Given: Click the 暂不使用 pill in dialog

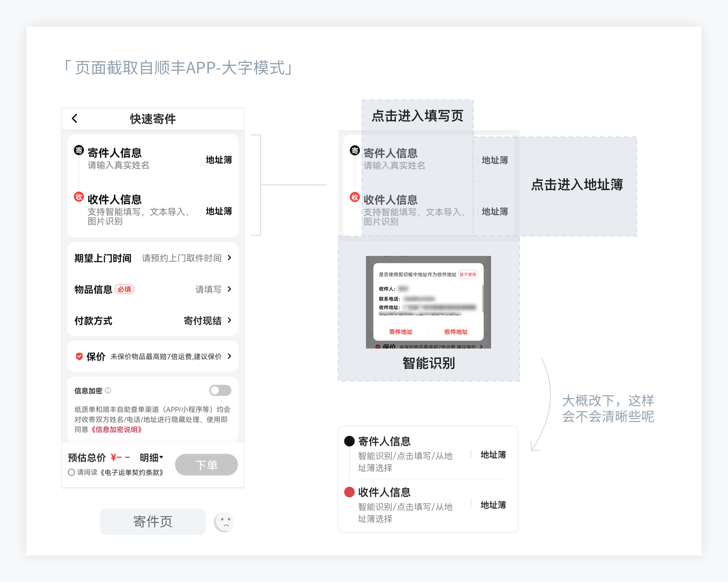Looking at the screenshot, I should (x=468, y=274).
